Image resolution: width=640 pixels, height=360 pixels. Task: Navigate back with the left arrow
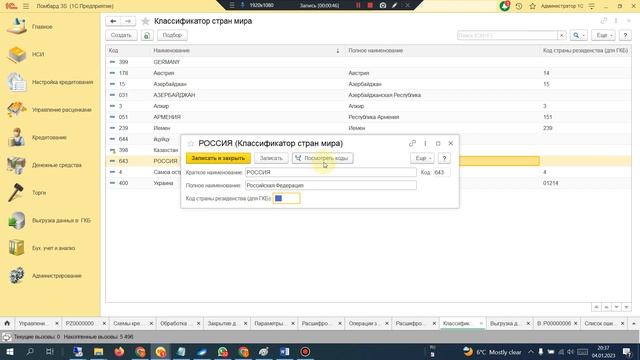[x=113, y=21]
